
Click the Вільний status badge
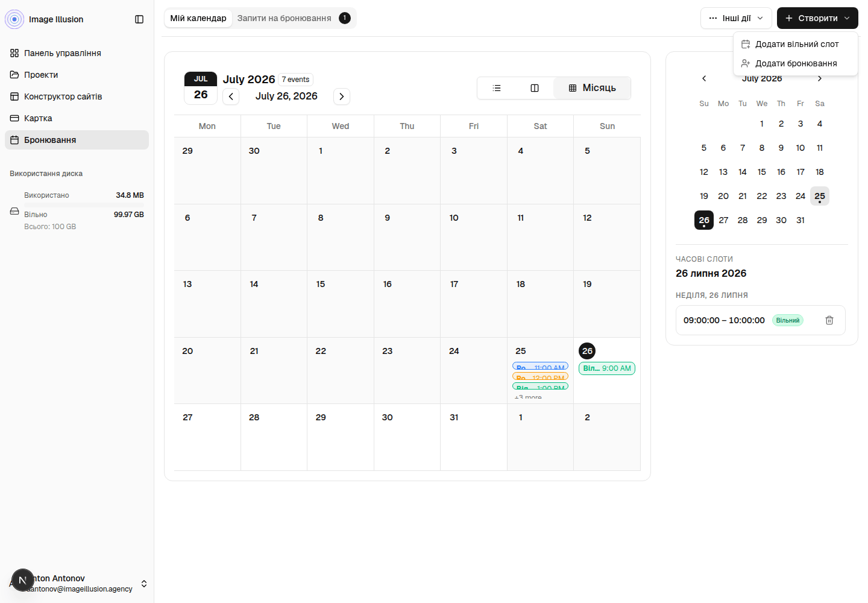click(x=788, y=320)
